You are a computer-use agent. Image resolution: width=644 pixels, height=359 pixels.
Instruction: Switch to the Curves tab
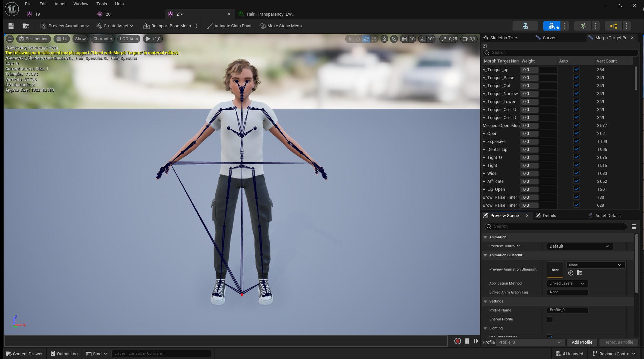click(x=546, y=38)
